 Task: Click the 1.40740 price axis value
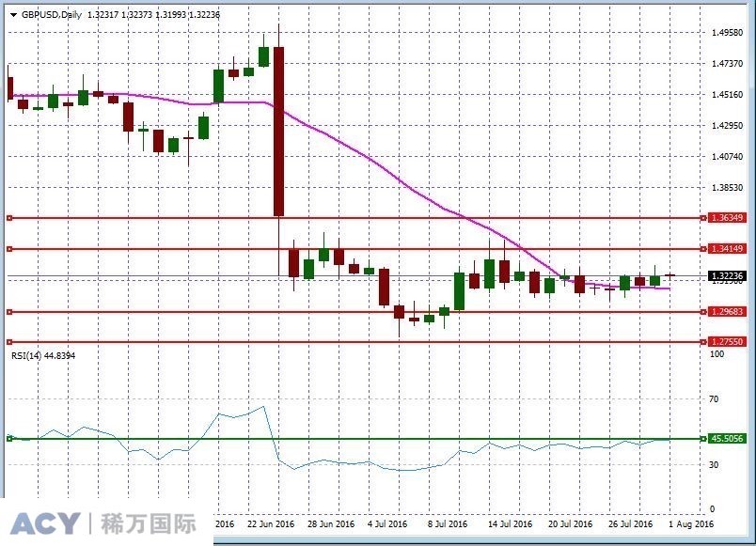[x=727, y=156]
